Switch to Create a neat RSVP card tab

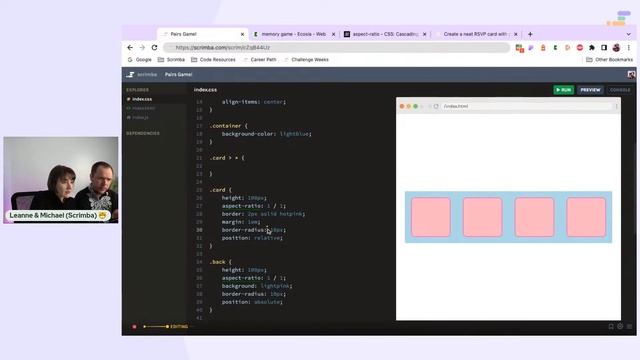pos(476,34)
